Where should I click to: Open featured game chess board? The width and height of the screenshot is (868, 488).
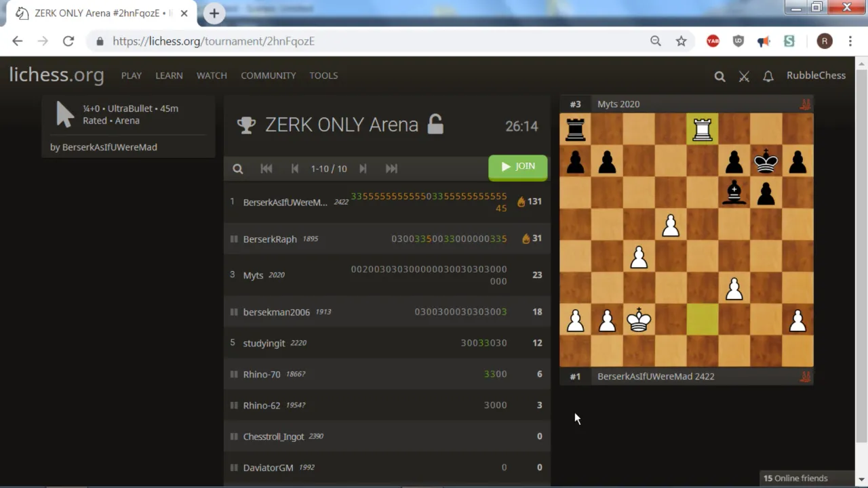pos(686,240)
